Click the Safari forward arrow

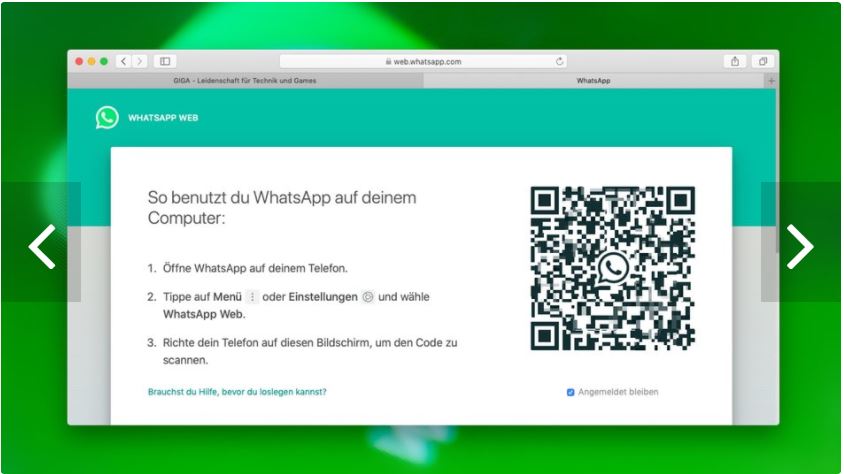coord(139,61)
